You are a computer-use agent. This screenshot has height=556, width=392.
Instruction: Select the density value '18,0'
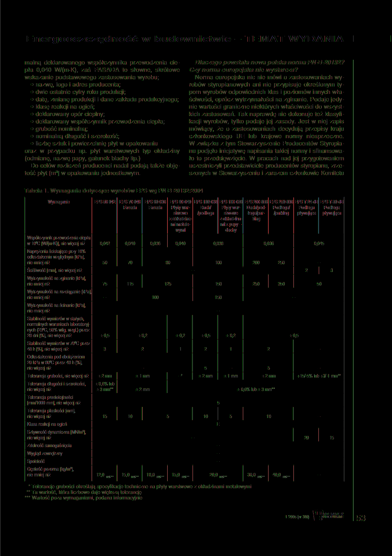(151, 475)
